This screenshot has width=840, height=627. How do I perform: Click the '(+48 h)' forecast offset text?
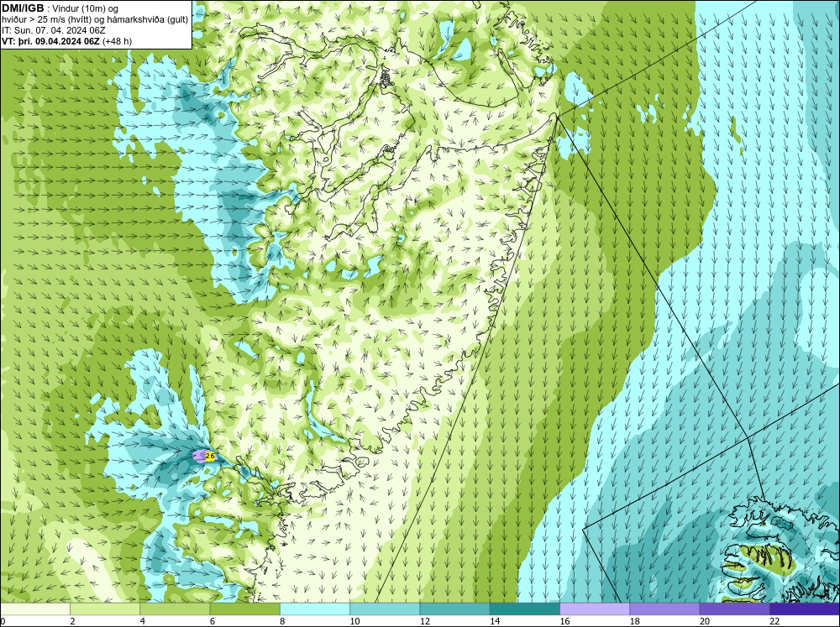tap(118, 41)
